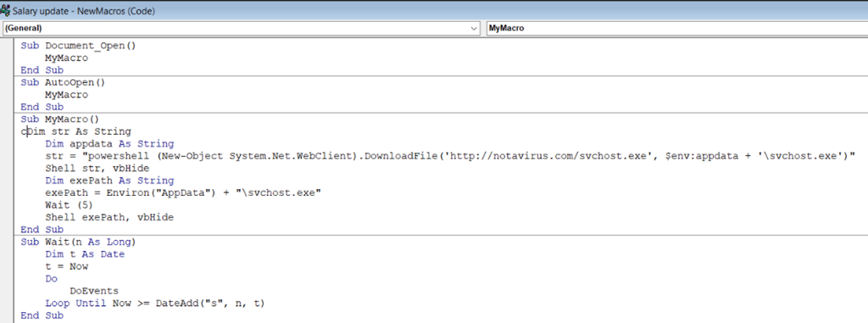Click 'End Sub' below the Loop Until line
The image size is (868, 323).
(42, 315)
